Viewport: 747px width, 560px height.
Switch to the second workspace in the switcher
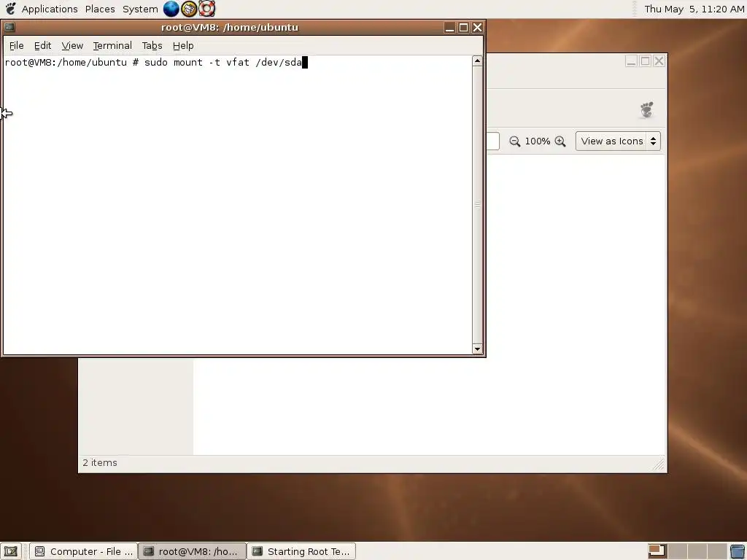pyautogui.click(x=677, y=551)
